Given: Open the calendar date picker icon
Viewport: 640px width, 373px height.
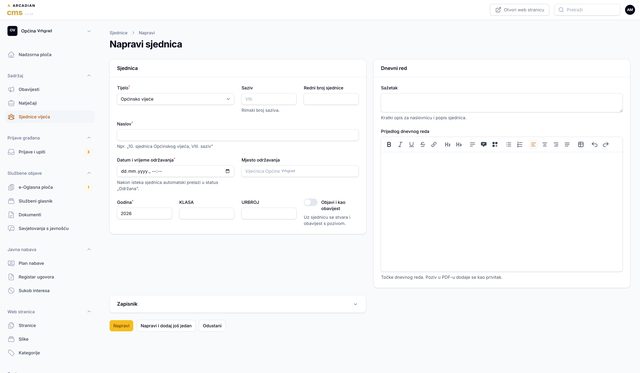Looking at the screenshot, I should coord(228,171).
